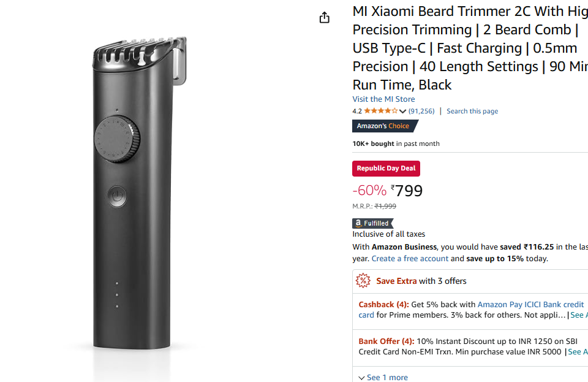Image resolution: width=588 pixels, height=382 pixels.
Task: Click Search this page link
Action: pyautogui.click(x=472, y=111)
